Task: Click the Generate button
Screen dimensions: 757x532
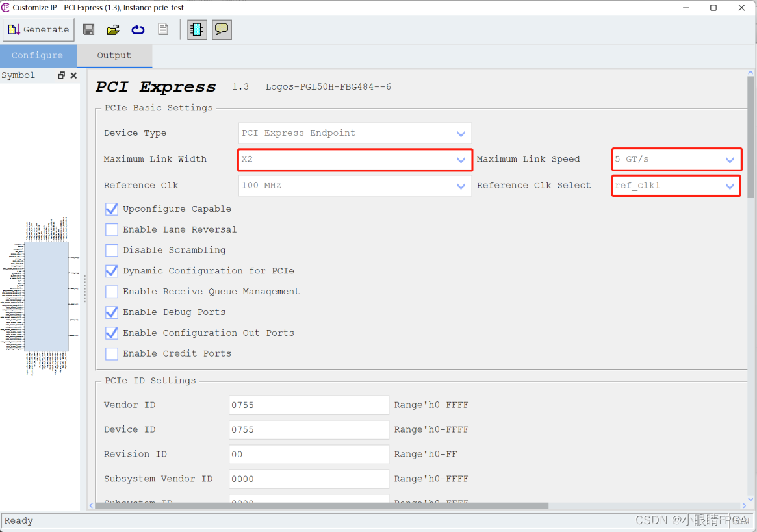Action: [38, 29]
